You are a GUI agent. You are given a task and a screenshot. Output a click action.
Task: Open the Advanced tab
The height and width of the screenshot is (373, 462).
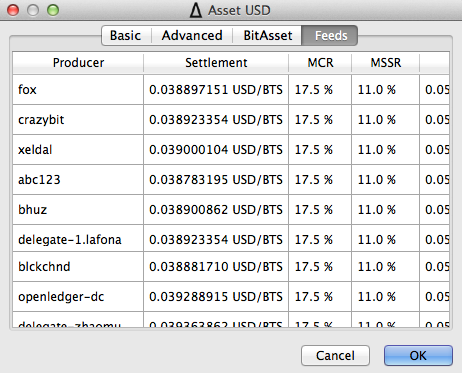tap(192, 35)
